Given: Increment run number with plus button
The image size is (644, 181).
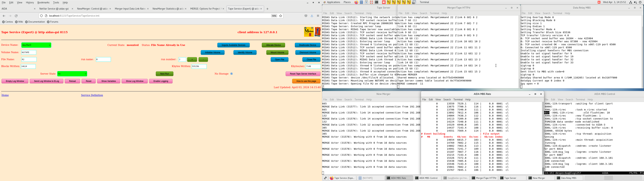Looking at the screenshot, I should pyautogui.click(x=192, y=59).
